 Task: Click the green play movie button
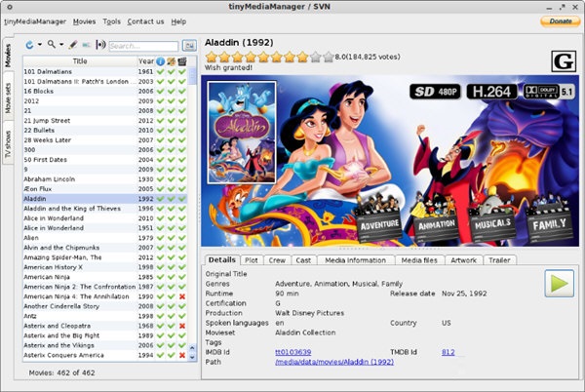point(560,284)
